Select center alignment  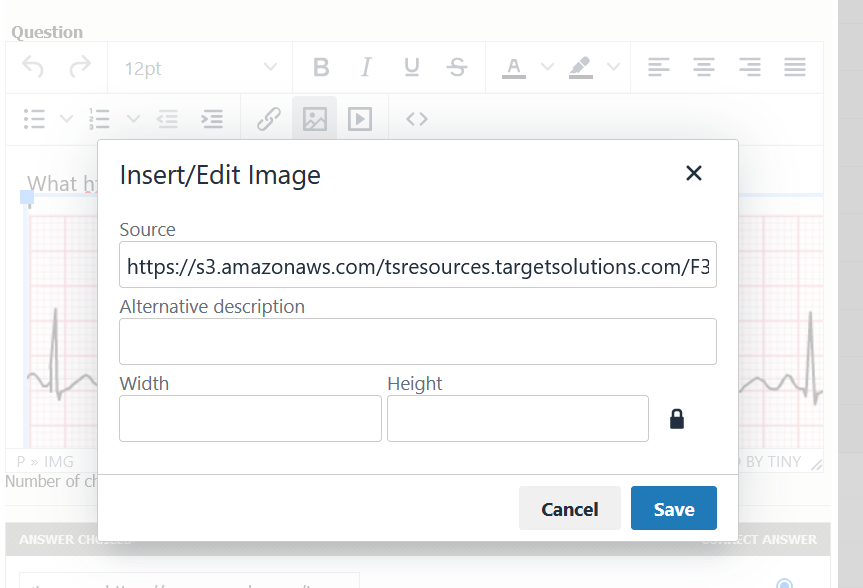coord(703,67)
